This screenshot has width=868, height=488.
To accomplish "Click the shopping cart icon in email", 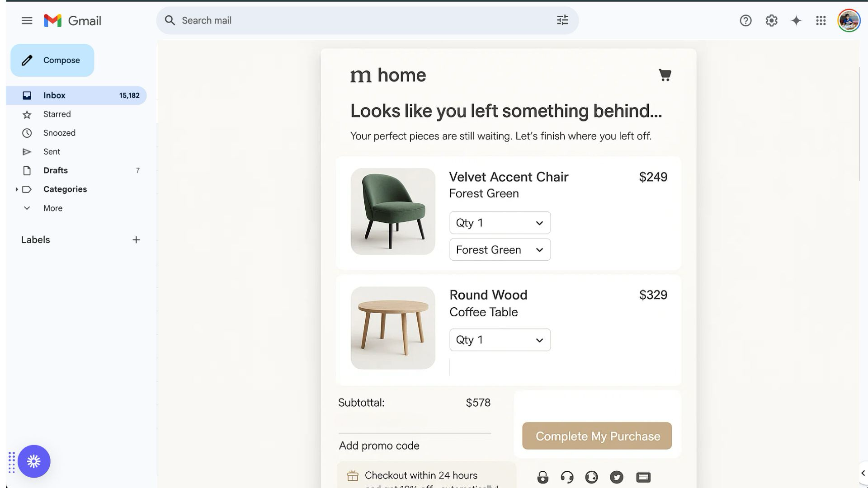I will 665,75.
